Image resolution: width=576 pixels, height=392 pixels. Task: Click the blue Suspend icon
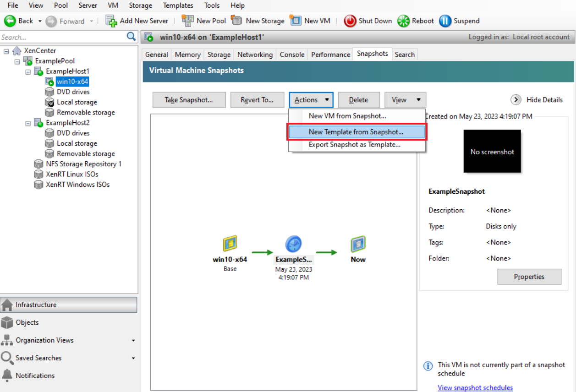pyautogui.click(x=445, y=21)
